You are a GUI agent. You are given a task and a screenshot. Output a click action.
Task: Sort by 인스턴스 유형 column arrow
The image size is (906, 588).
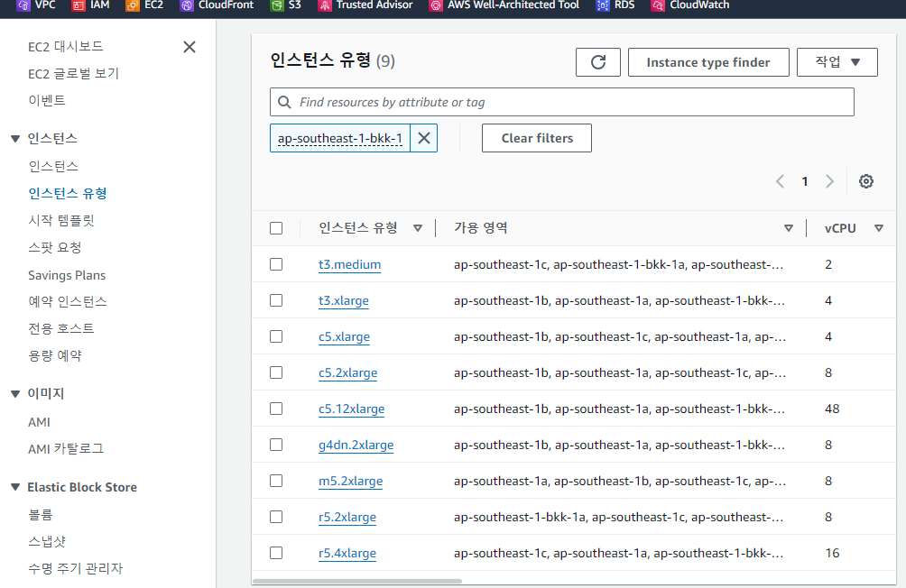point(418,228)
